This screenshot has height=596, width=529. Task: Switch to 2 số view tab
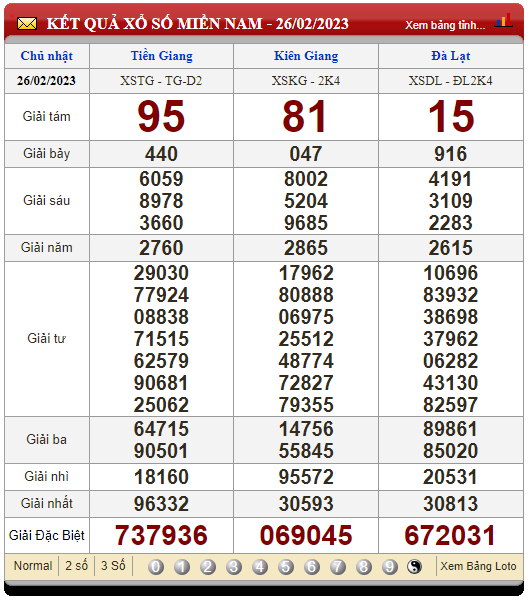76,566
